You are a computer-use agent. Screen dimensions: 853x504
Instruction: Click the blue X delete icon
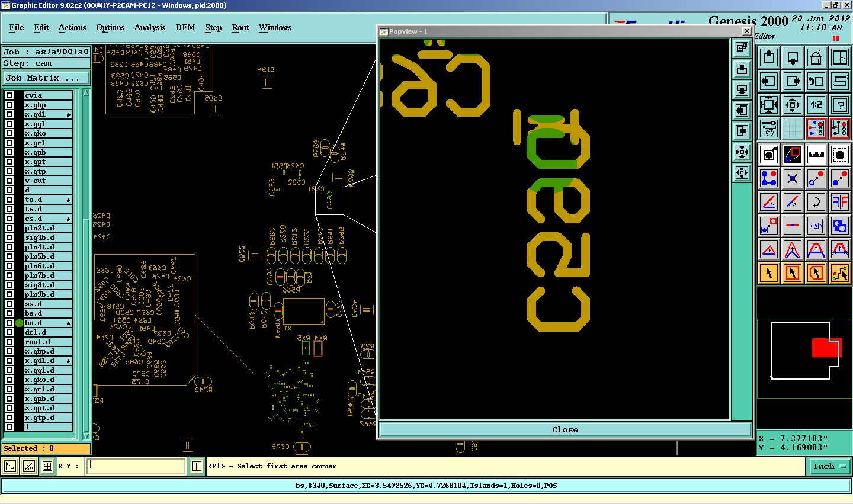pos(793,178)
